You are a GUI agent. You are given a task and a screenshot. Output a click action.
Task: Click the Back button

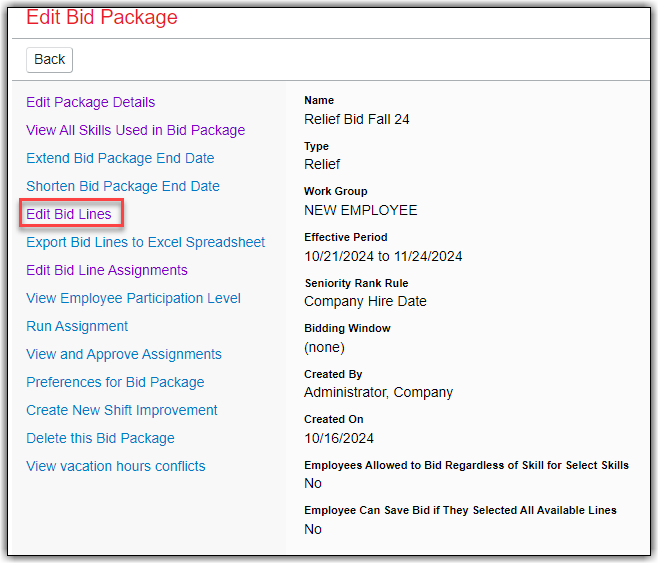click(49, 59)
